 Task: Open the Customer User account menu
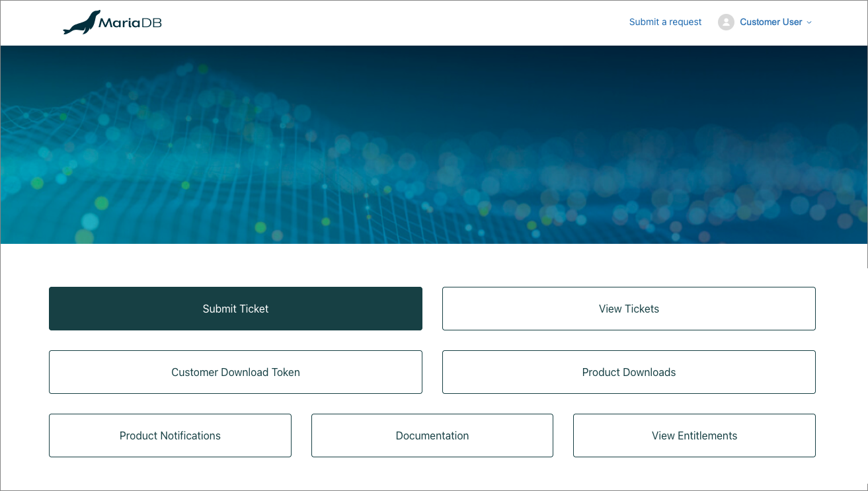coord(770,22)
